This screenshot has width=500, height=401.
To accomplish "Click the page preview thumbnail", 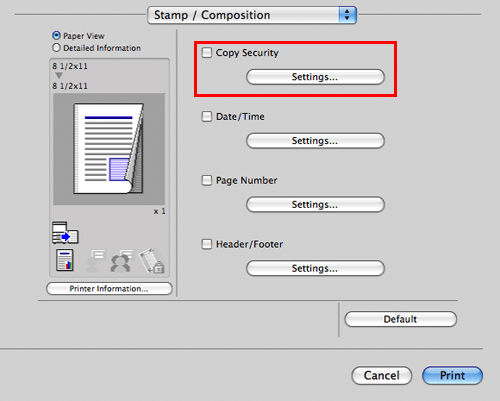I will (x=109, y=149).
